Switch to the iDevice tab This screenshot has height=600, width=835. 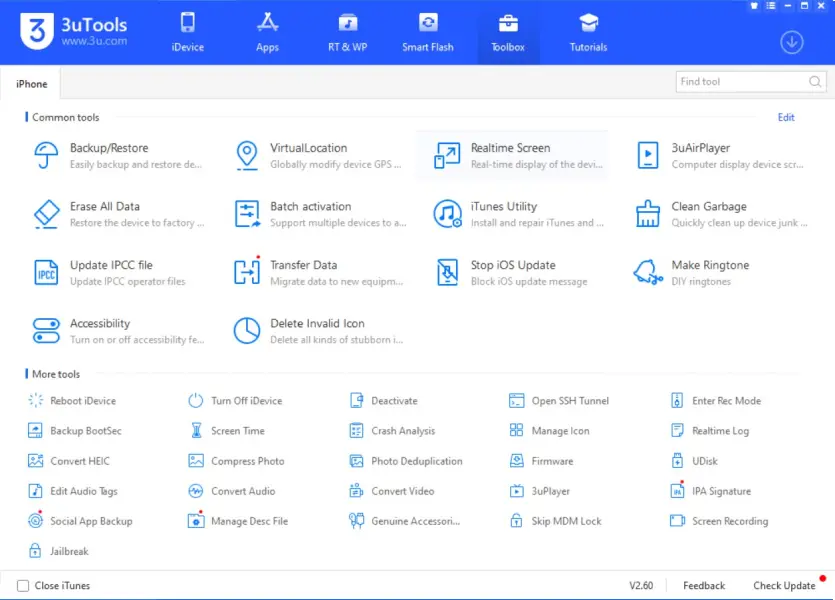tap(187, 32)
